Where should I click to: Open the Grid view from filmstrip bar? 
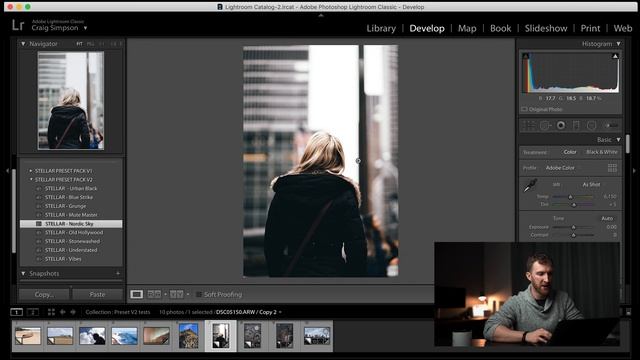(51, 312)
